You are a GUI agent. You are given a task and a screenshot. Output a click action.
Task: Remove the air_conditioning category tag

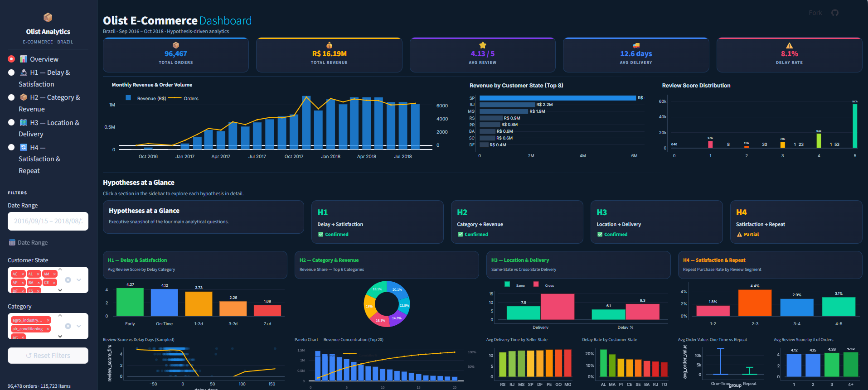click(x=48, y=329)
